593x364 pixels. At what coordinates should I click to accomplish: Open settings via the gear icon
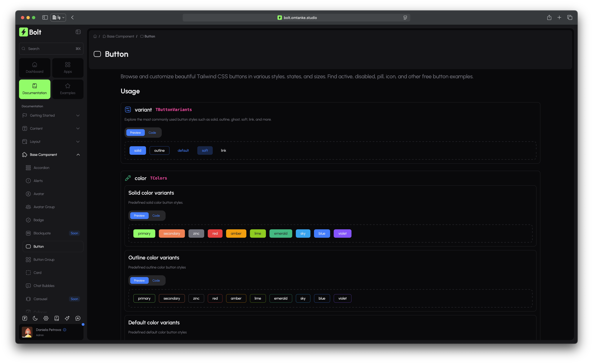click(x=46, y=318)
